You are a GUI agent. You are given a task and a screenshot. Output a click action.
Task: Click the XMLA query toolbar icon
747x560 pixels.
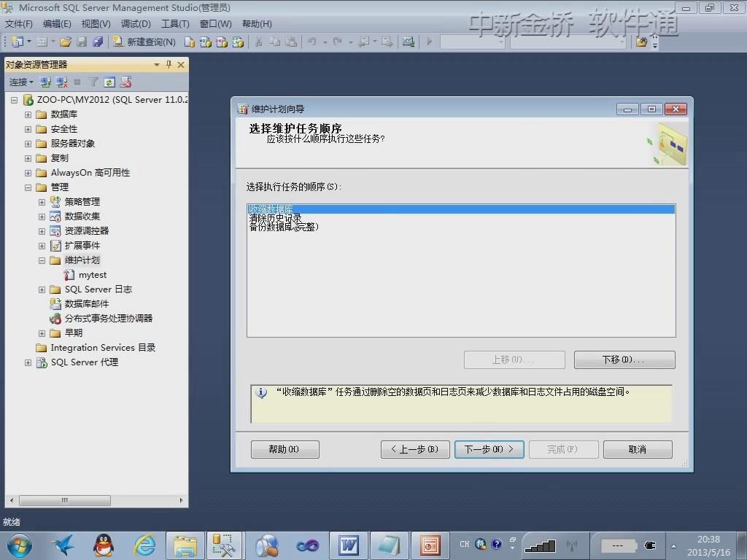click(238, 42)
